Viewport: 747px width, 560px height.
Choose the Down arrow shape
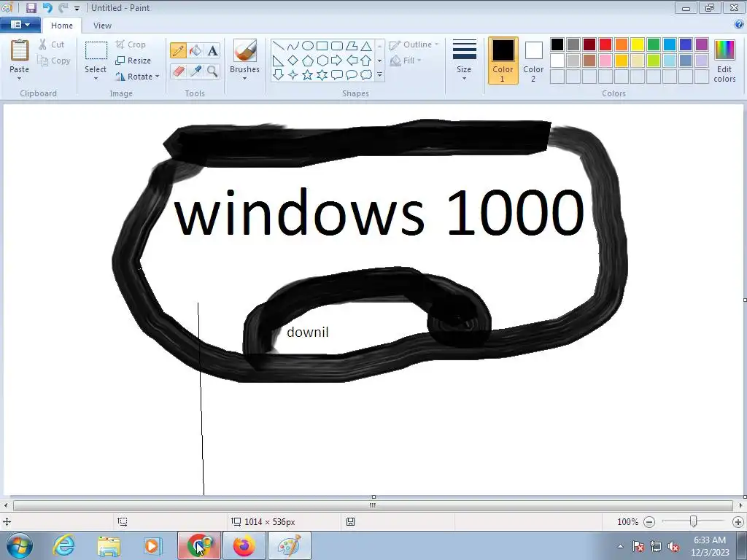click(x=279, y=75)
